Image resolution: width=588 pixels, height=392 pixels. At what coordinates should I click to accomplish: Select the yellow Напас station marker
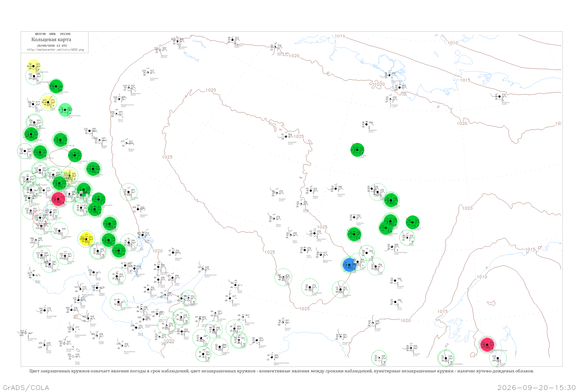tap(48, 102)
